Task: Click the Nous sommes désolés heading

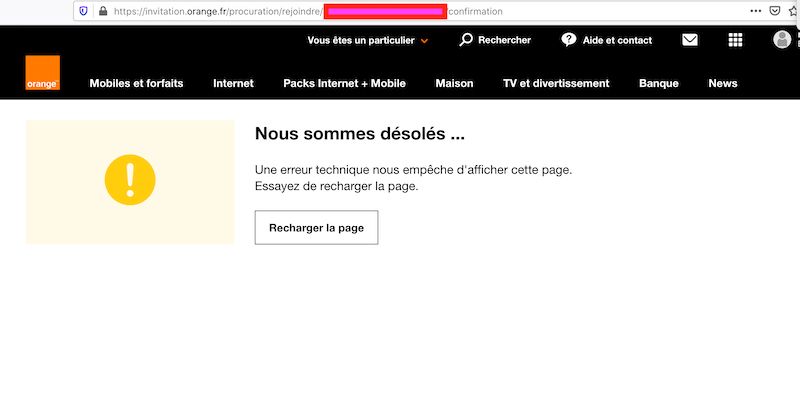Action: click(x=360, y=134)
